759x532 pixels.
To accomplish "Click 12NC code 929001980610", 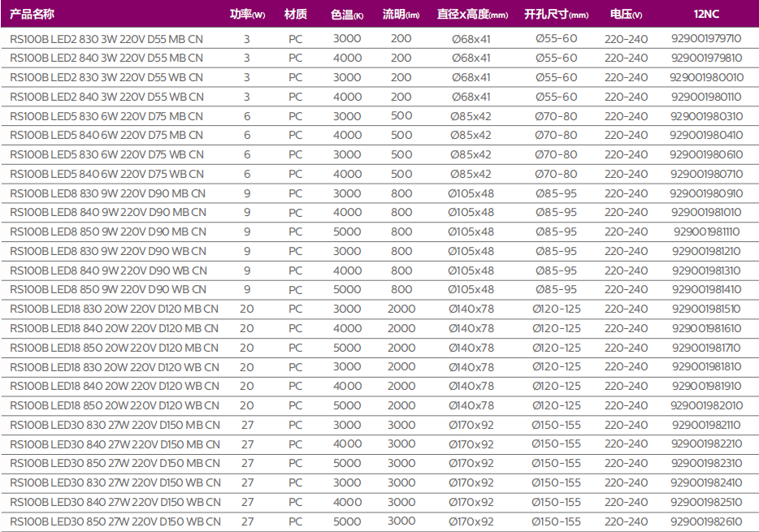I will click(706, 155).
